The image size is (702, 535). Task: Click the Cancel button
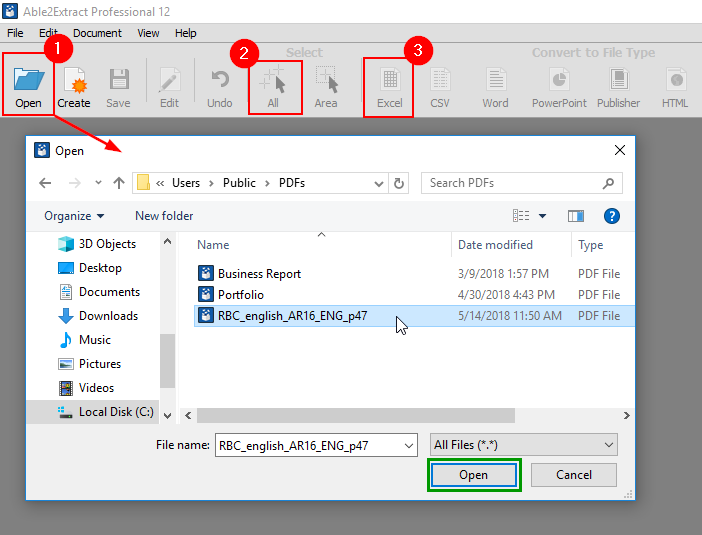pyautogui.click(x=574, y=475)
